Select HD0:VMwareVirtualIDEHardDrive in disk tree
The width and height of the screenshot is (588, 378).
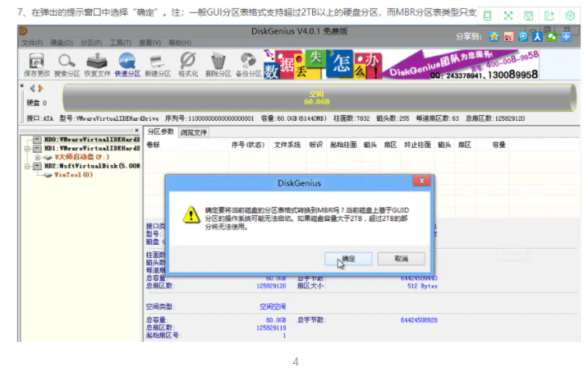tap(92, 140)
